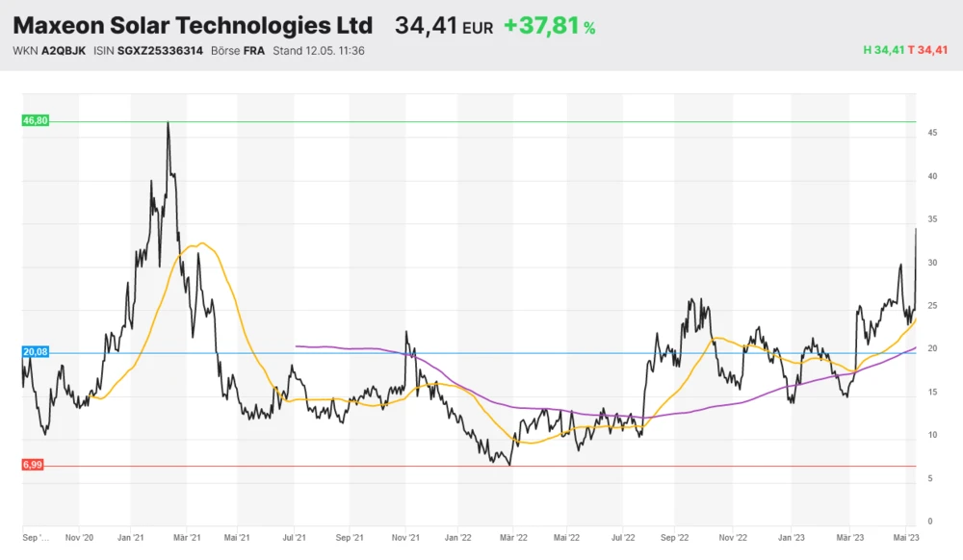The width and height of the screenshot is (963, 560).
Task: Select the WKN code A2QBJK
Action: tap(63, 51)
